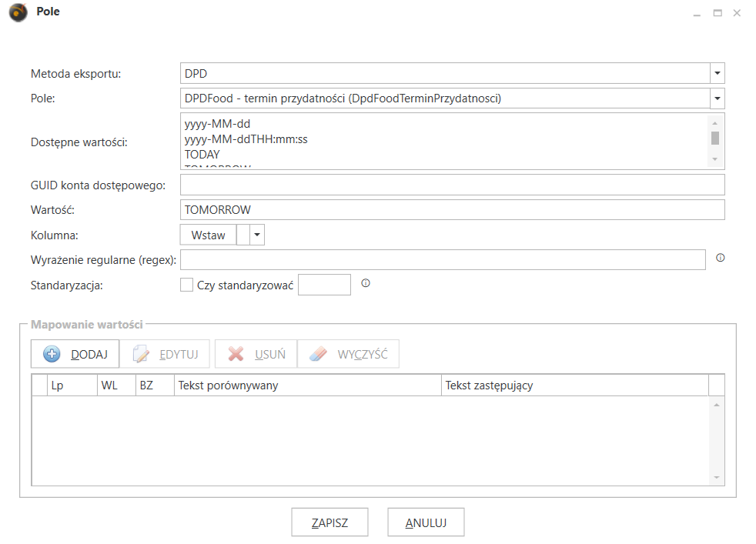Click the scroll down arrow of Dostępne wartości
The height and width of the screenshot is (544, 756).
click(715, 159)
